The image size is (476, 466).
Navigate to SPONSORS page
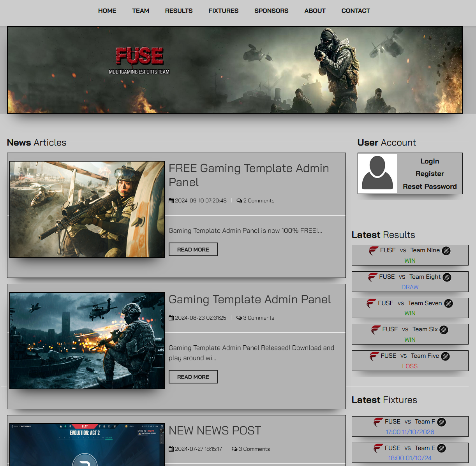tap(271, 11)
